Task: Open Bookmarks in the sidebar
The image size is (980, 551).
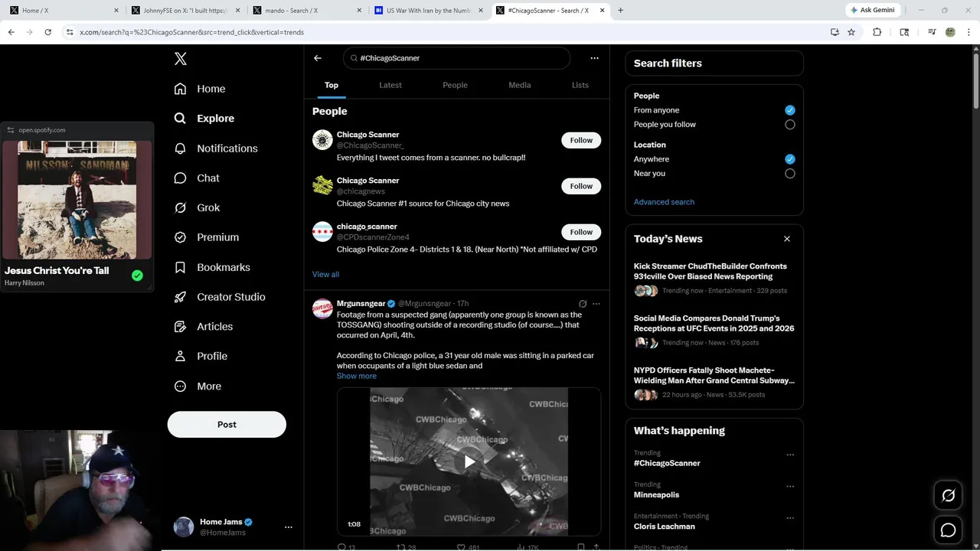Action: click(x=212, y=267)
